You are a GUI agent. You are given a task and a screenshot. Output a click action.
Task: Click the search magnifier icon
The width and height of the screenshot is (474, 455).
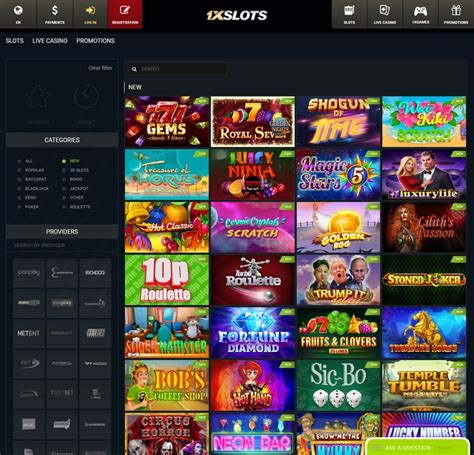pyautogui.click(x=134, y=69)
